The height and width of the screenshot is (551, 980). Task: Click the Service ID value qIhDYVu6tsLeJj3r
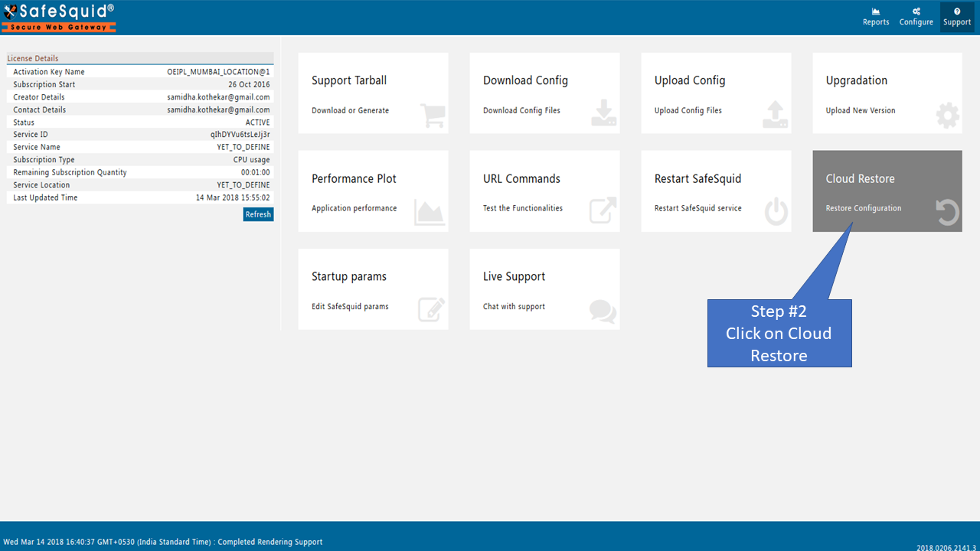coord(240,135)
